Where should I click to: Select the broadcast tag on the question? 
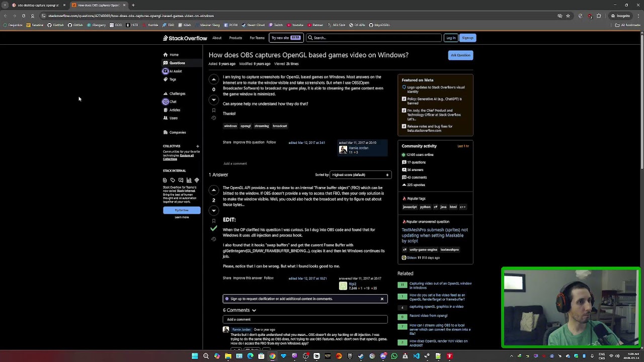tap(280, 126)
